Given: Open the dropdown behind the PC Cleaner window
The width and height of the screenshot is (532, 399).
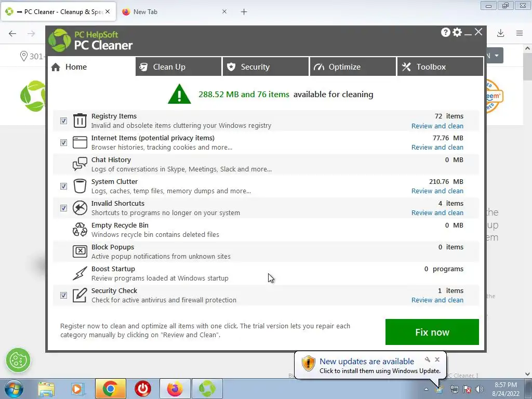Looking at the screenshot, I should [496, 55].
